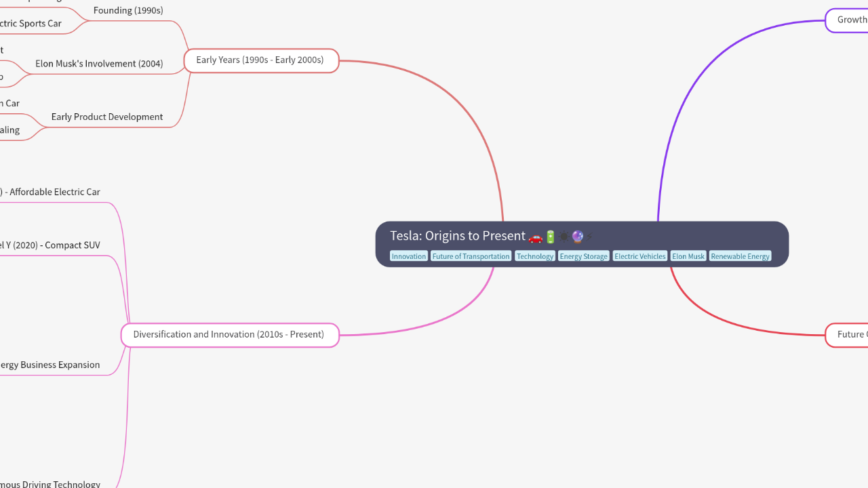Select Elon Musk's Involvement (2004) node
The image size is (868, 488).
click(99, 64)
